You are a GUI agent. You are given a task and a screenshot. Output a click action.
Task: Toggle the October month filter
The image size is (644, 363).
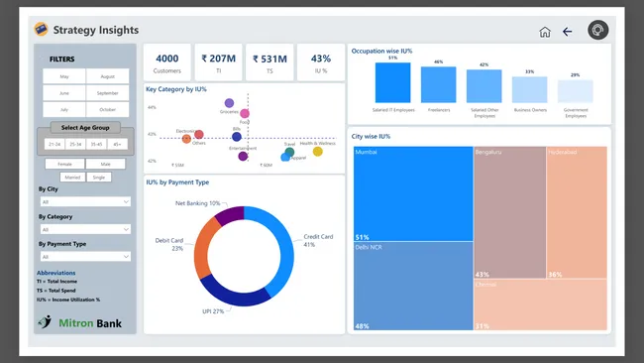(108, 110)
